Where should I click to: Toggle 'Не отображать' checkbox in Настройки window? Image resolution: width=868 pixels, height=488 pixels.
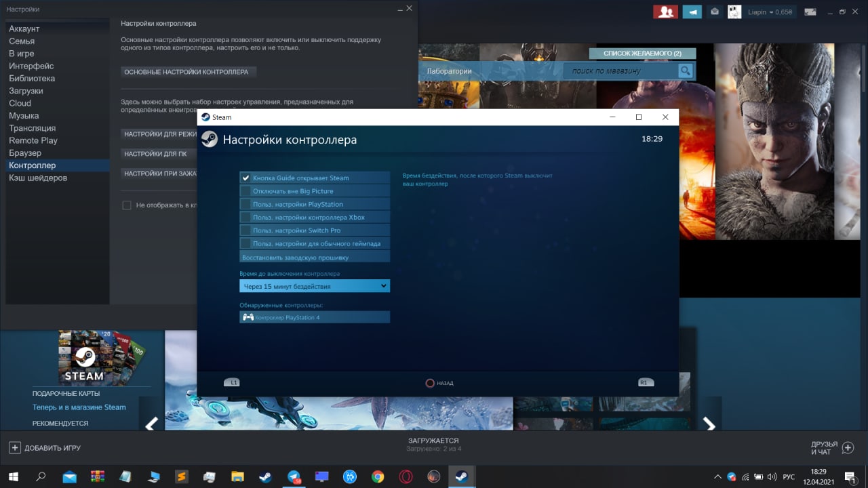click(126, 205)
